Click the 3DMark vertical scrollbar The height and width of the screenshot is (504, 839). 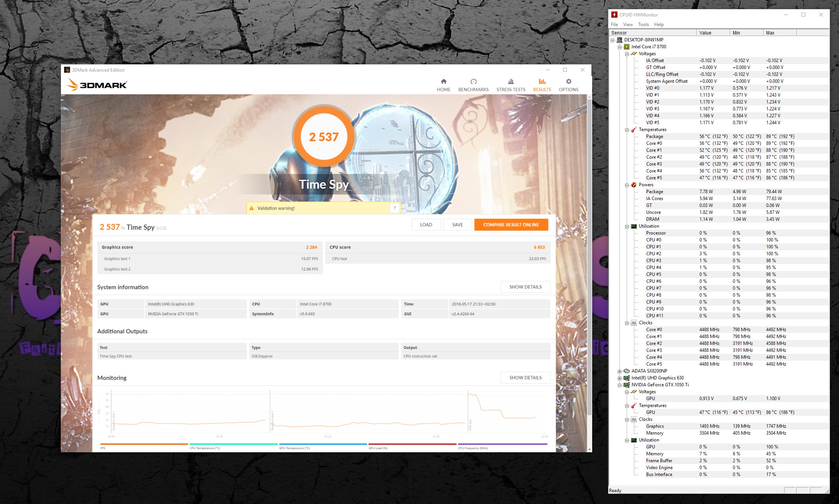click(589, 257)
